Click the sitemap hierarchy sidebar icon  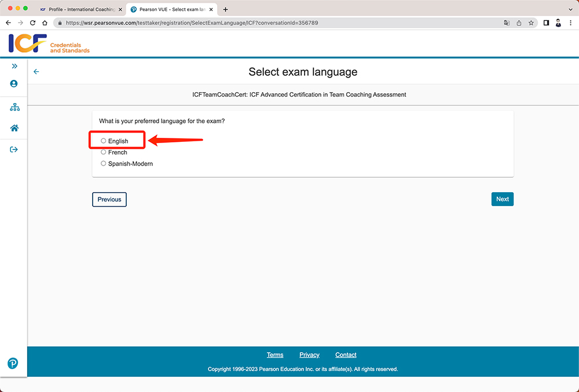(14, 107)
